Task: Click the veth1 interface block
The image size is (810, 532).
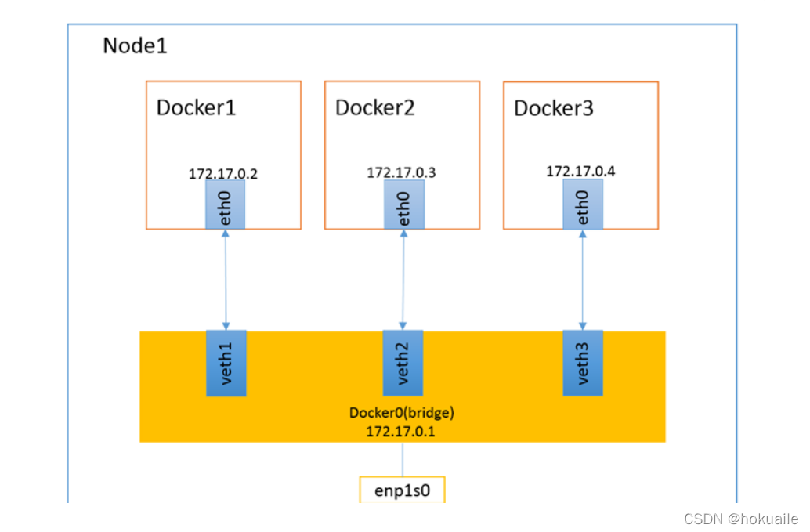Action: point(226,363)
